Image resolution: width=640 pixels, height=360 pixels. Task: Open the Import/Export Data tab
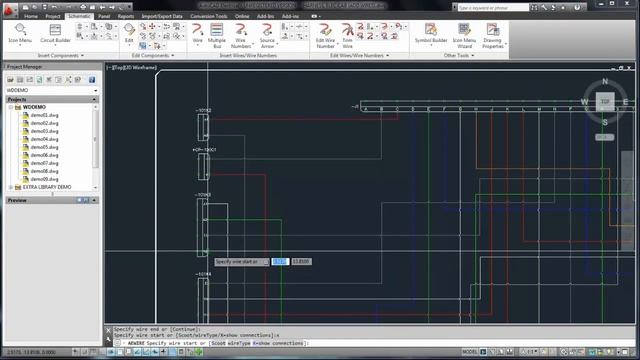(162, 16)
